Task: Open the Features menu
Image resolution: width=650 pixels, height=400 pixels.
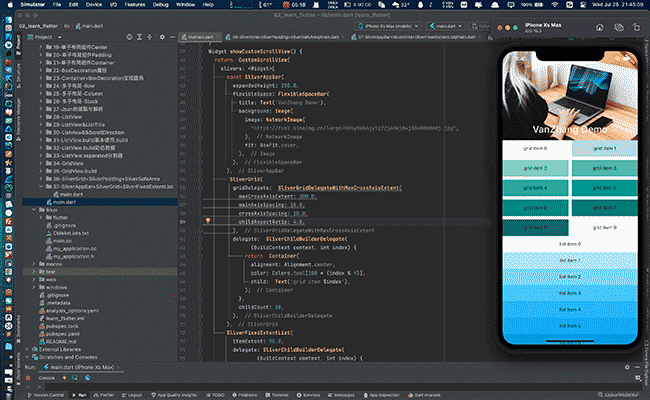Action: pyautogui.click(x=135, y=5)
